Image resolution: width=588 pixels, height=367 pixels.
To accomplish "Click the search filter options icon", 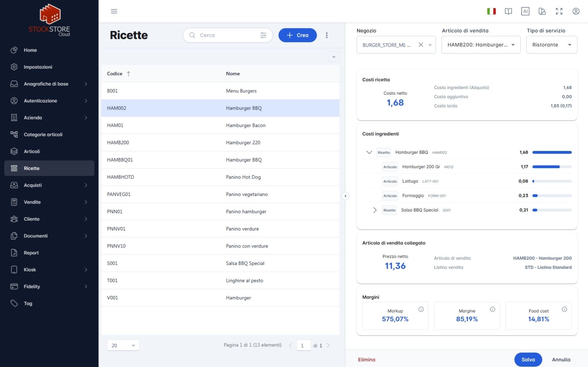I will point(263,35).
